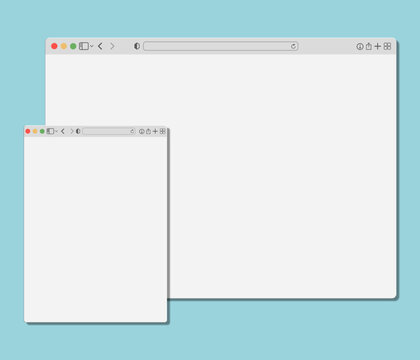Go back in the large browser window
Screen dimensions: 420x360
[x=100, y=46]
